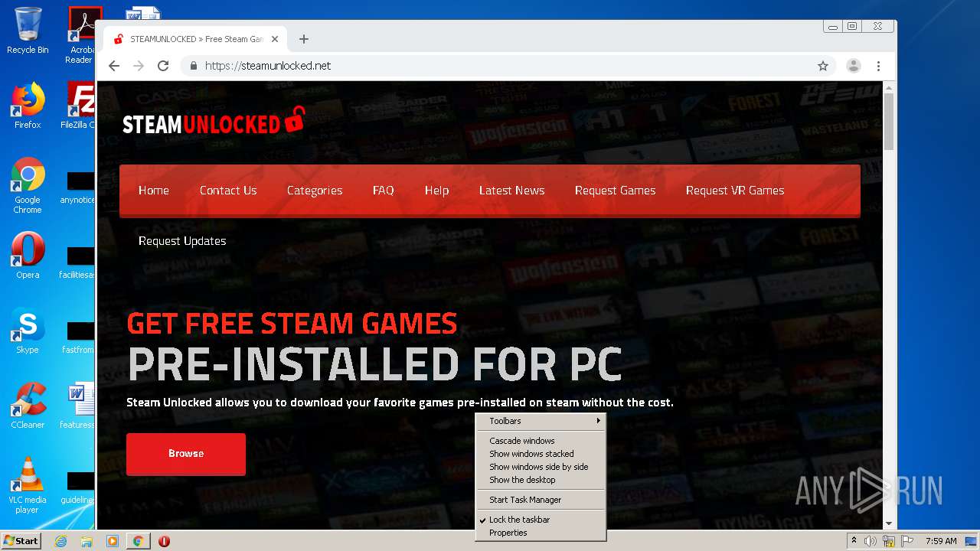
Task: Open the FileZilla desktop shortcut
Action: pos(80,106)
